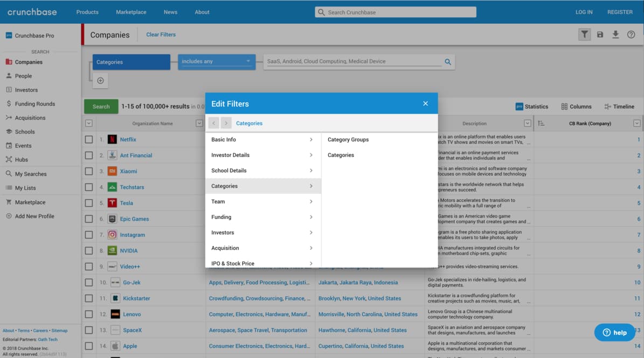644x358 pixels.
Task: Click the magnifier icon in category filter field
Action: point(448,62)
